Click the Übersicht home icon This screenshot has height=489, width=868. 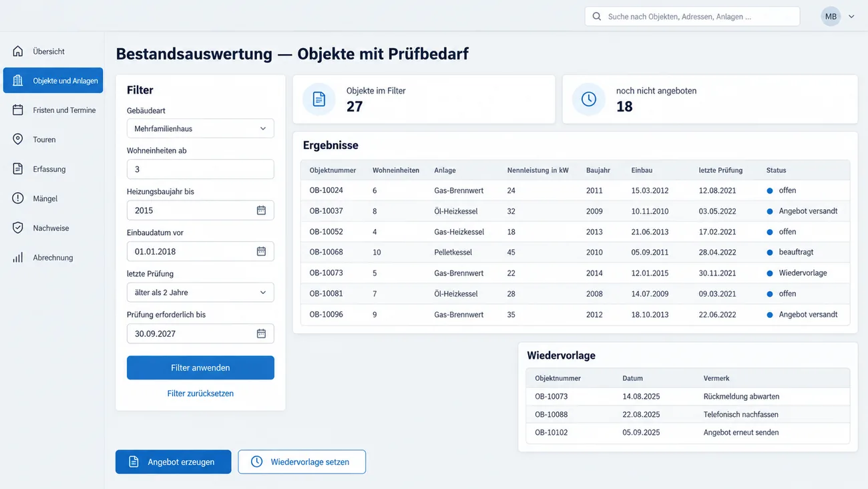18,51
